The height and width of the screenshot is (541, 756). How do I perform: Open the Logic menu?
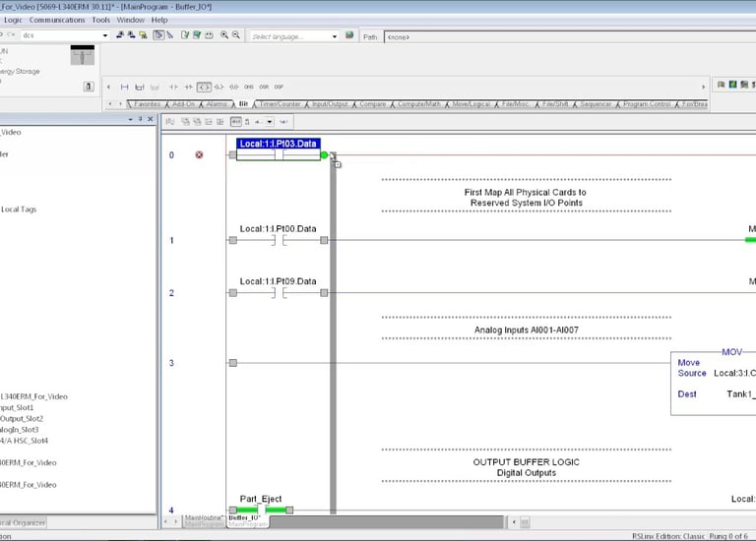13,20
